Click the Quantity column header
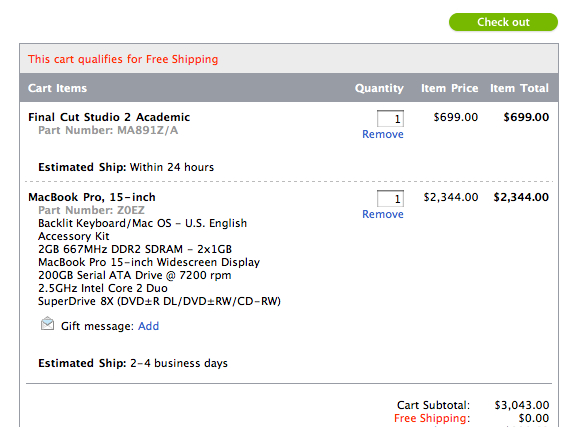Viewport: 580px width, 427px height. (379, 88)
